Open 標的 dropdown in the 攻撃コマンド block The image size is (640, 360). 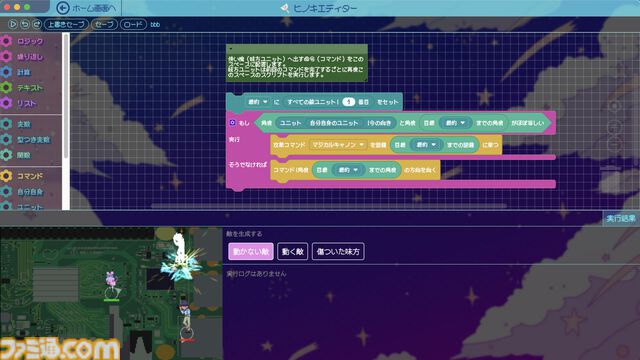coord(426,144)
